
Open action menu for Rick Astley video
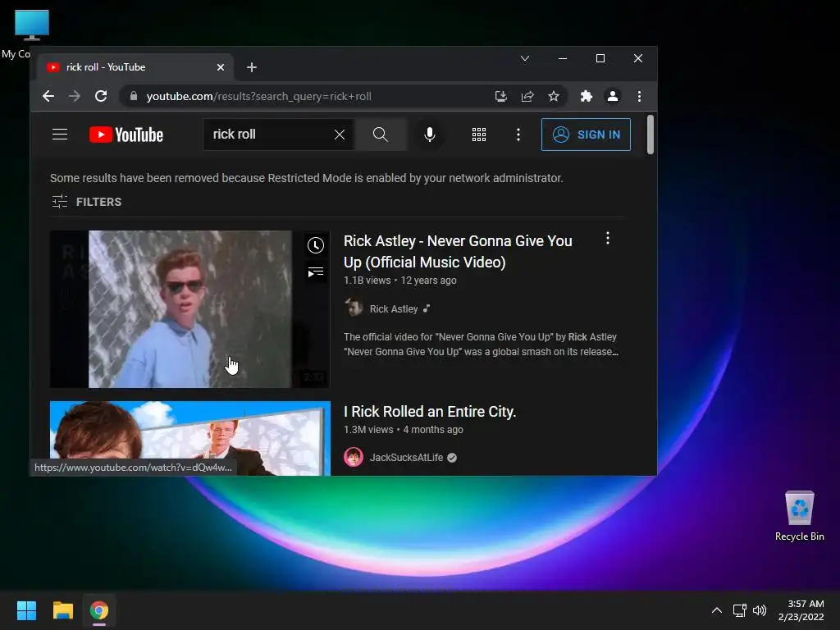pos(608,239)
